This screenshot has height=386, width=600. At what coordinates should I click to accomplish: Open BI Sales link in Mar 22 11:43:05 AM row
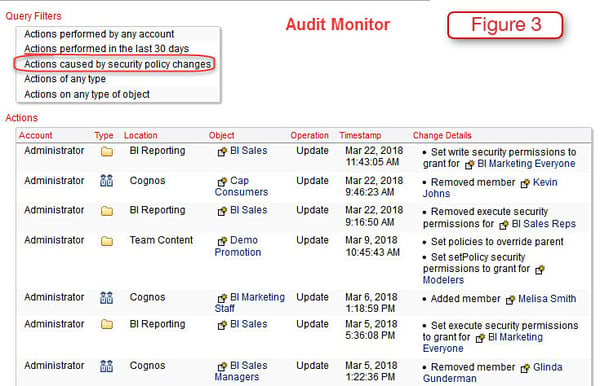click(x=248, y=151)
